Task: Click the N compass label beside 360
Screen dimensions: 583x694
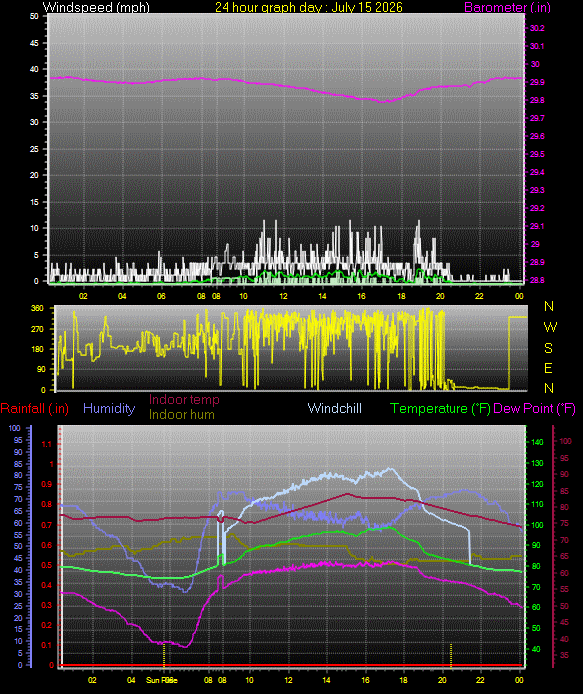Action: [x=549, y=306]
